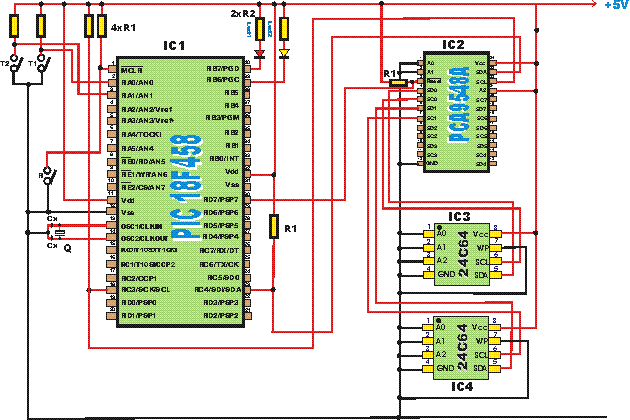Image resolution: width=630 pixels, height=420 pixels.
Task: Click the 24C64 text on IC3
Action: (463, 254)
